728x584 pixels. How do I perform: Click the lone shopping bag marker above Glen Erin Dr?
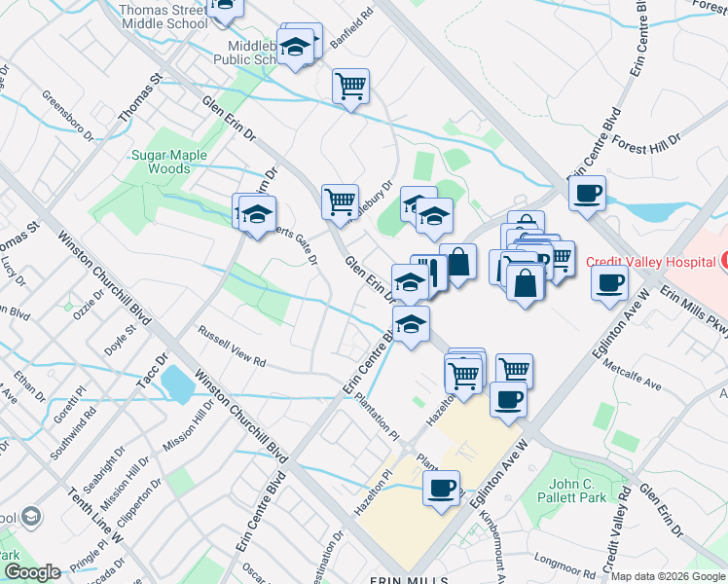(457, 262)
